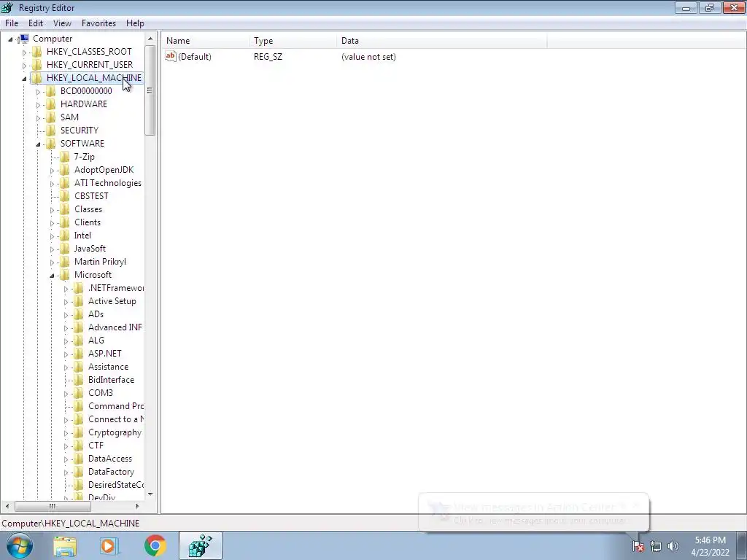
Task: Collapse the HKEY_LOCAL_MACHINE node arrow
Action: [24, 79]
